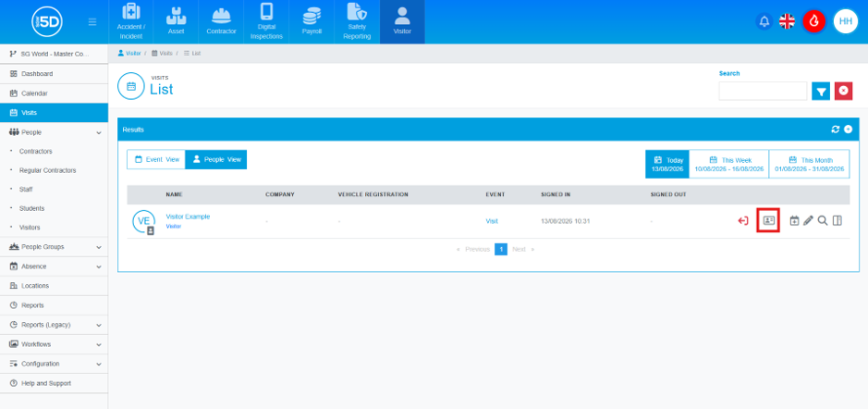Screen dimensions: 868x409
Task: Change language via UK flag icon
Action: (x=787, y=21)
